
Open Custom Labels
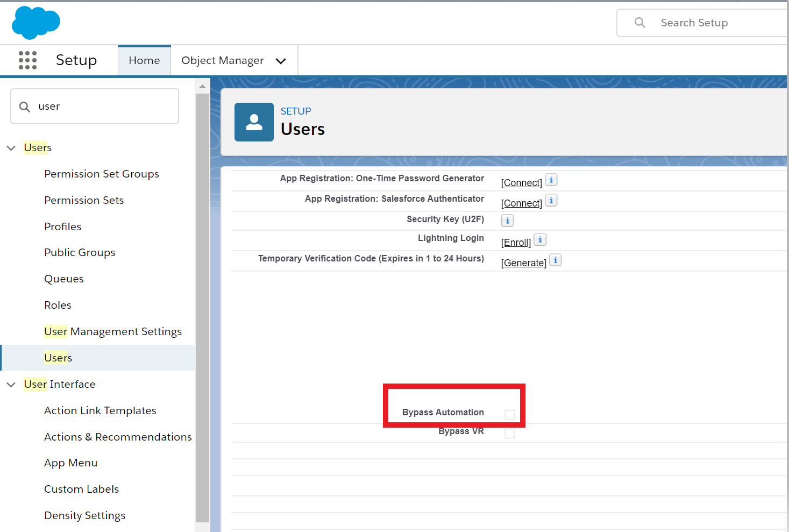(x=82, y=489)
